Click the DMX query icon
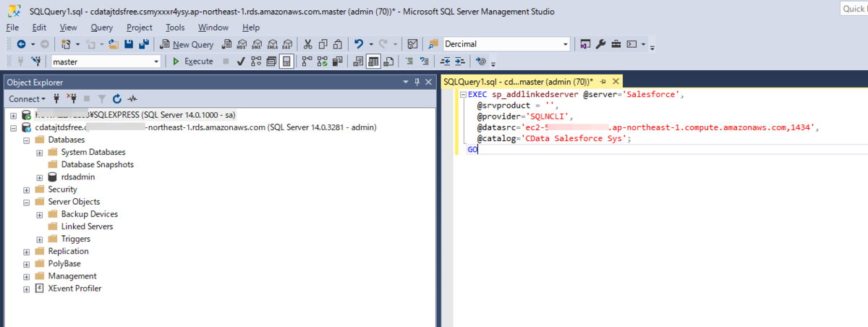The width and height of the screenshot is (868, 327). tap(257, 44)
